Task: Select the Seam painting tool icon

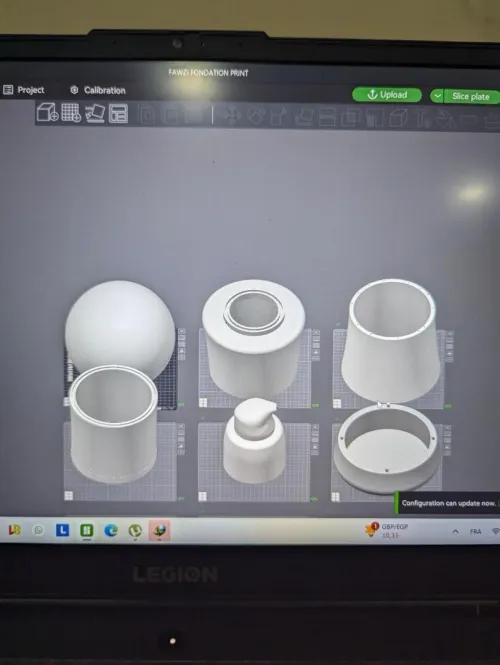Action: (398, 118)
